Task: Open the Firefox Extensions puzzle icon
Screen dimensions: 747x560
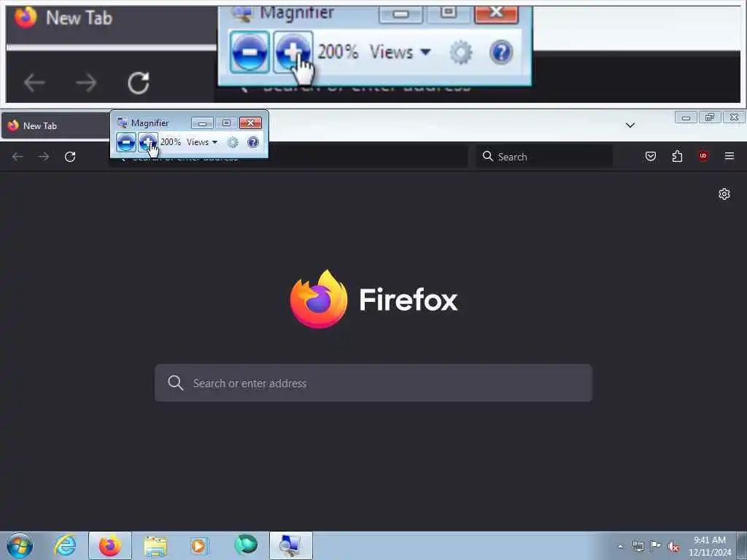Action: (x=677, y=156)
